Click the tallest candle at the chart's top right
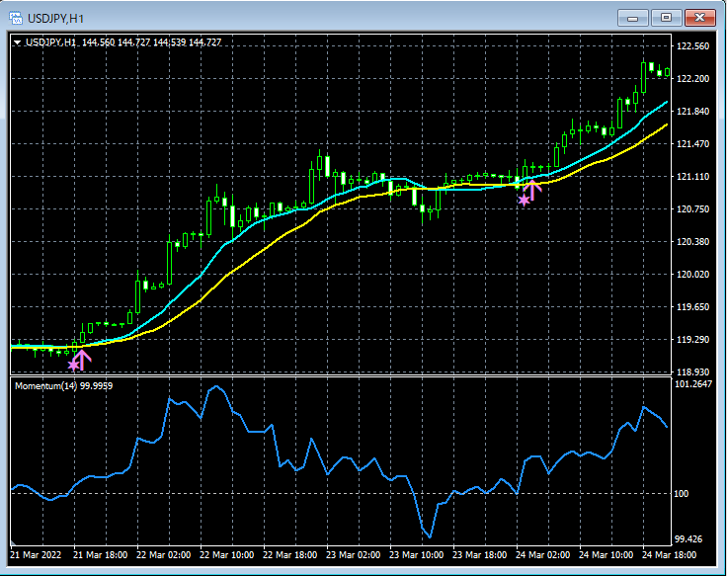Viewport: 728px width, 576px height. 643,78
